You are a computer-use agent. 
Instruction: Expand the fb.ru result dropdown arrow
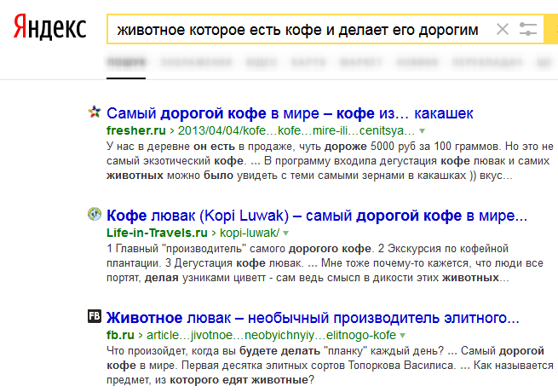(x=402, y=336)
